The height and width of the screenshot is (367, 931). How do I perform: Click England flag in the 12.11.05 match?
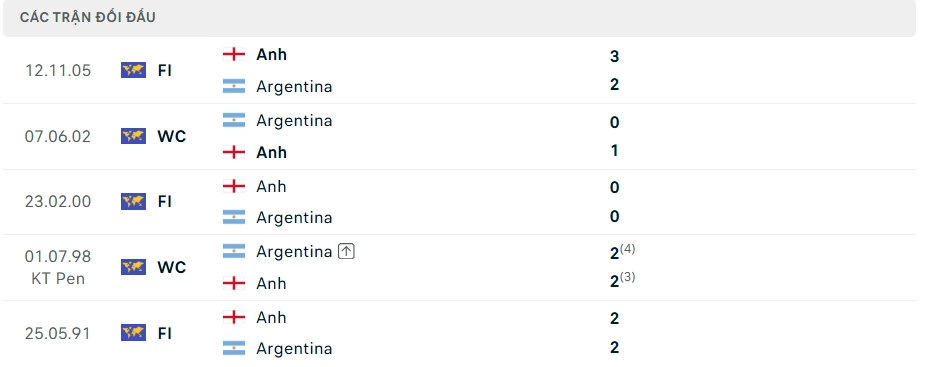(x=234, y=54)
